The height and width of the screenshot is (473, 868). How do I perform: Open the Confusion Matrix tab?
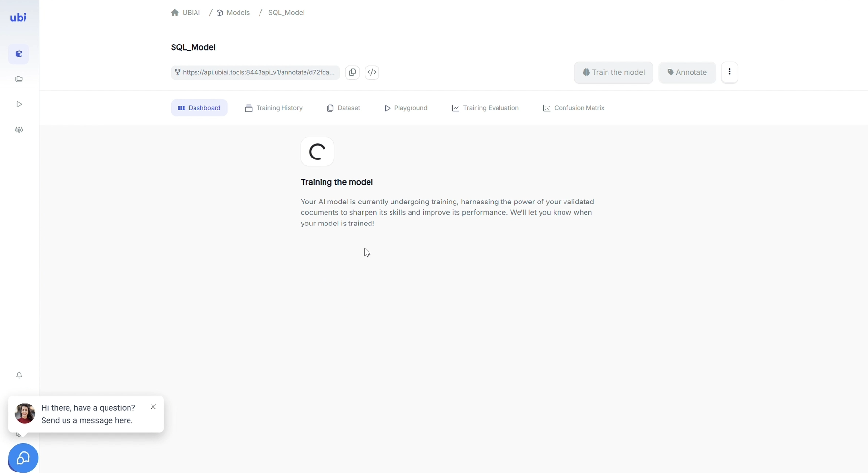pos(574,108)
